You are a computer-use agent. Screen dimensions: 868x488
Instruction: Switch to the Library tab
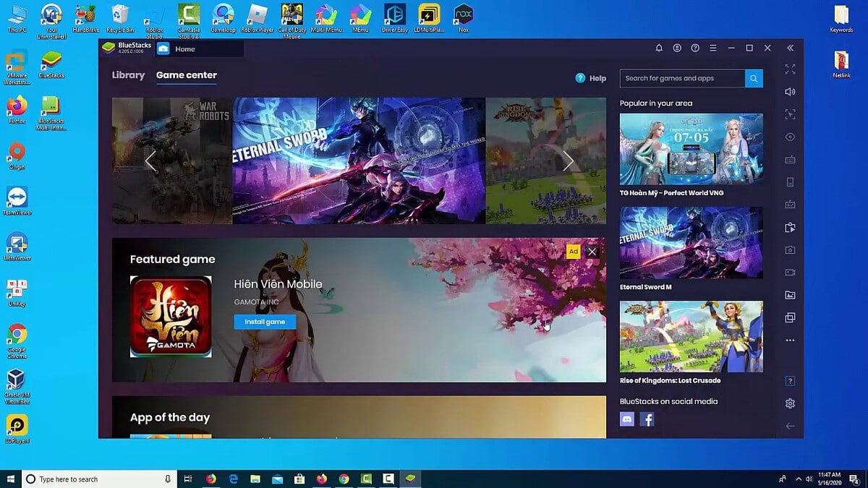click(128, 75)
